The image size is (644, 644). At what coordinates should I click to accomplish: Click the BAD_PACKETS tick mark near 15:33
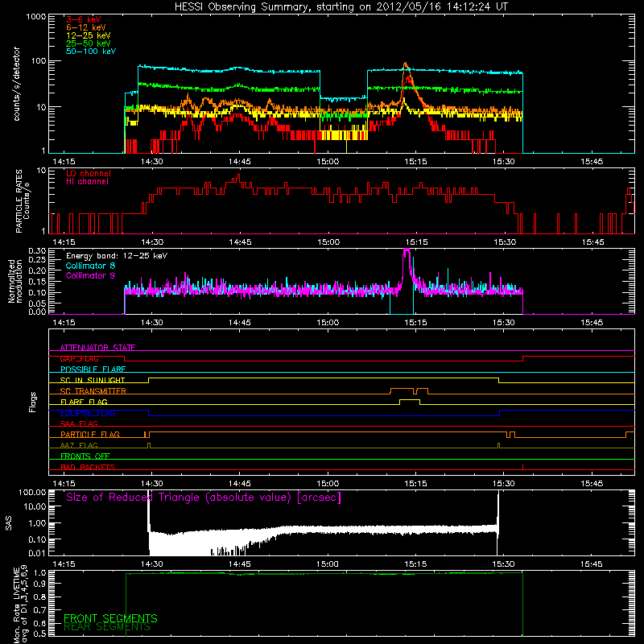pyautogui.click(x=522, y=467)
